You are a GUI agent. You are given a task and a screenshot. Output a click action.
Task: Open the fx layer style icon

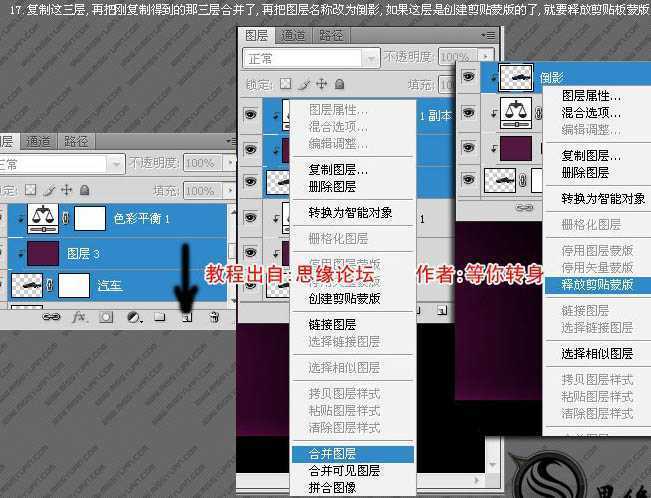(78, 317)
